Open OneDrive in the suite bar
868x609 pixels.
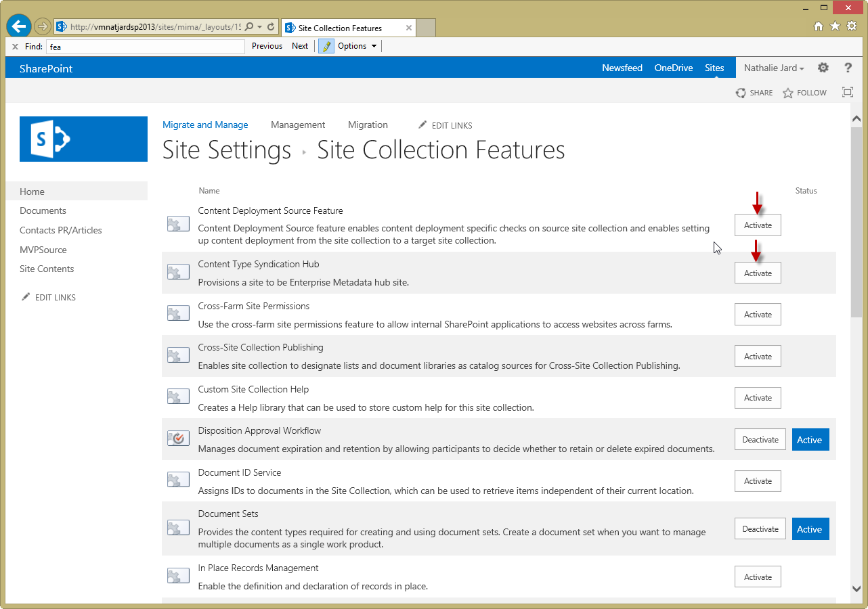[x=673, y=68]
